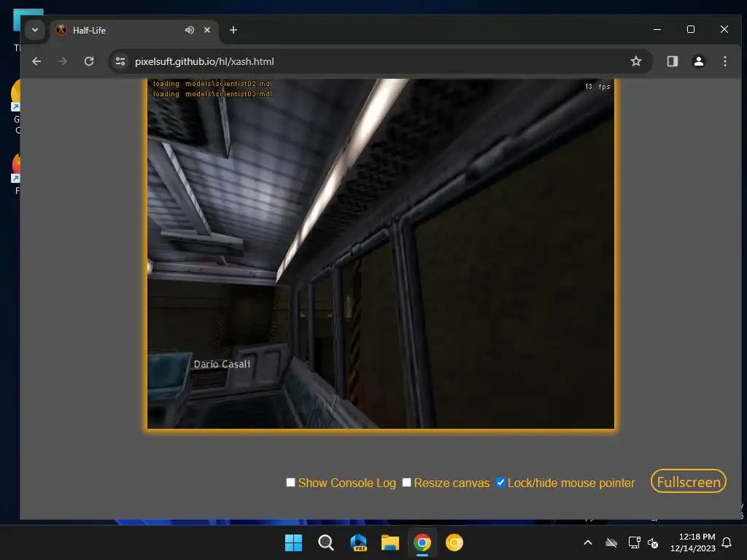The image size is (747, 560).
Task: Open the Chrome side panel
Action: 672,61
